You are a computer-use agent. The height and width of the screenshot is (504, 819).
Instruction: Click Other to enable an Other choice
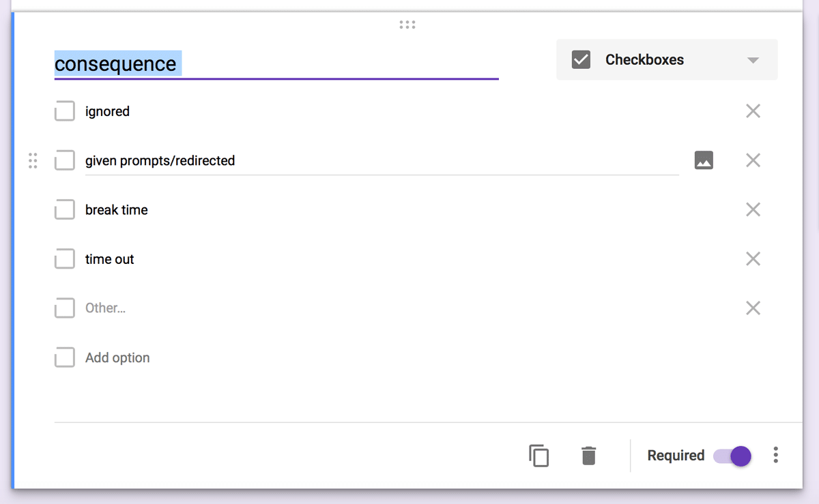tap(105, 308)
